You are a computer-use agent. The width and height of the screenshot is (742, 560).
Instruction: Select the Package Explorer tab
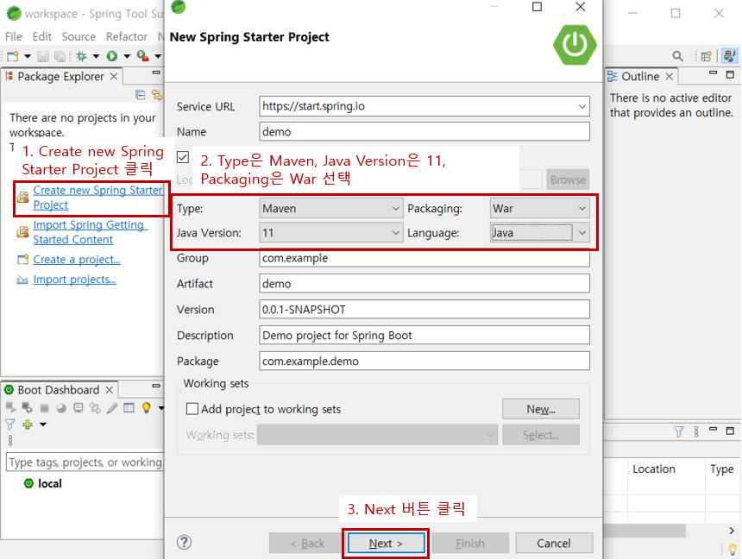pyautogui.click(x=60, y=77)
